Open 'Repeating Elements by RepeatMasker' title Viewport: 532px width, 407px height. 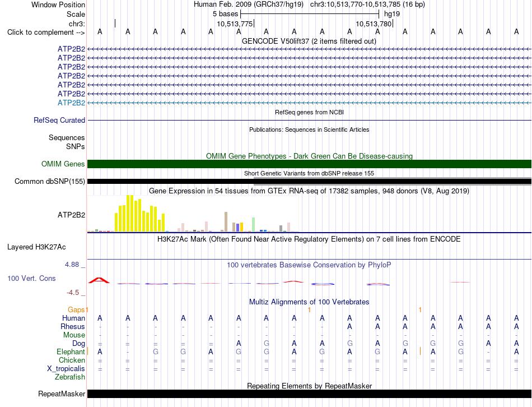(x=309, y=386)
